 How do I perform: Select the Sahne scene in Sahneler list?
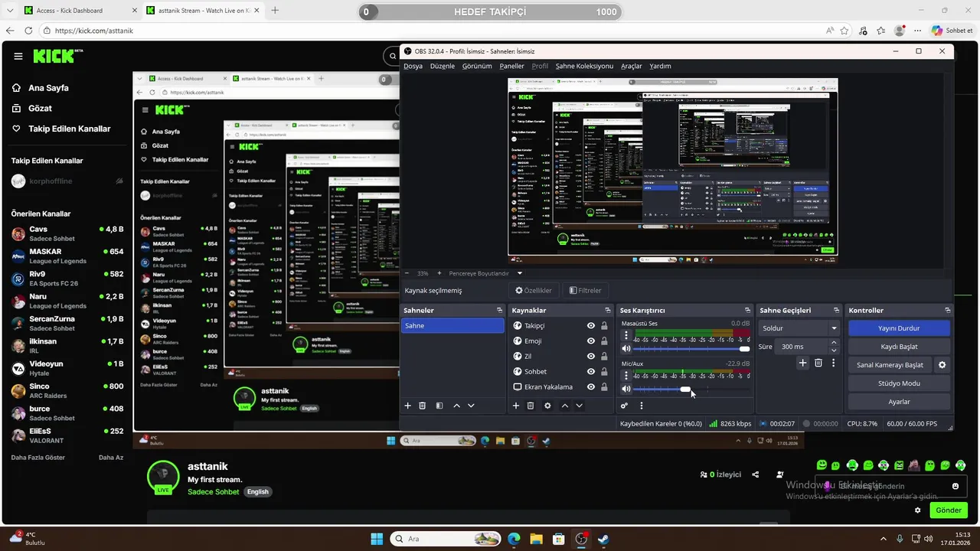pyautogui.click(x=452, y=325)
